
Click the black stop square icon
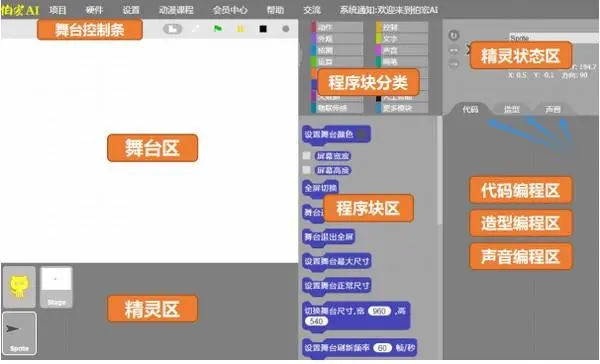tap(263, 29)
